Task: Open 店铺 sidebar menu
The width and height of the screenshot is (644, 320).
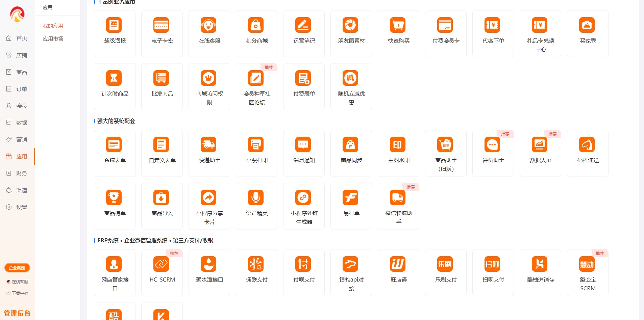Action: [x=17, y=55]
